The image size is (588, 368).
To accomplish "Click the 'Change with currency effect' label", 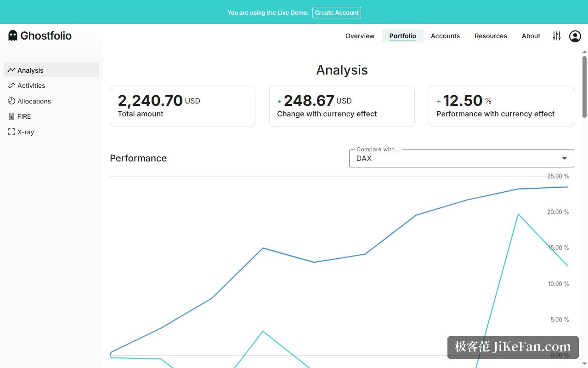I will [327, 114].
